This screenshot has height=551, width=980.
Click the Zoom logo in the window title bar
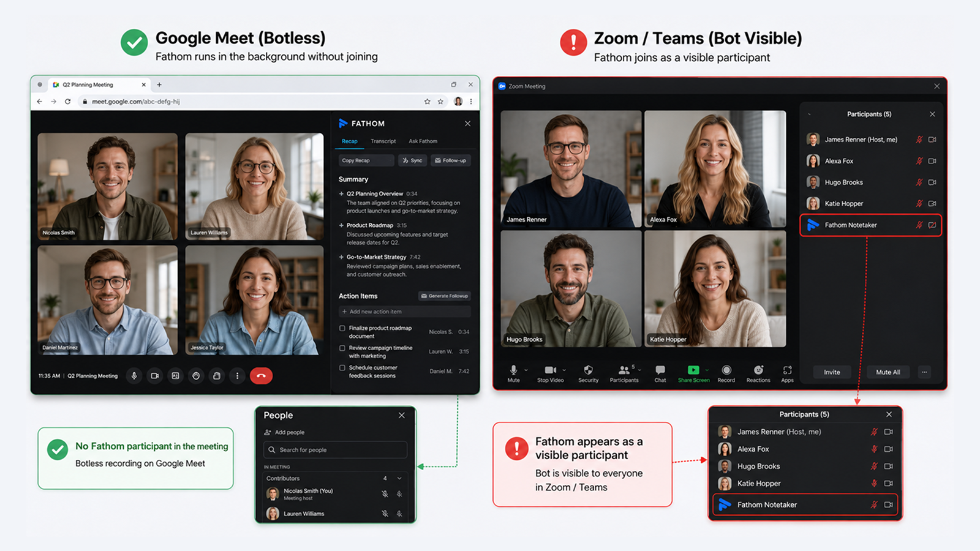[x=502, y=86]
